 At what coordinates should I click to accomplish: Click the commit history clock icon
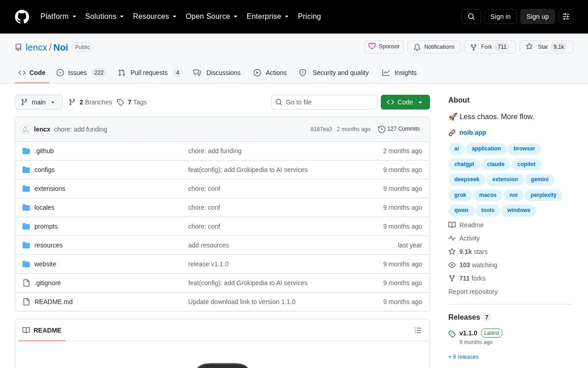[x=381, y=129]
